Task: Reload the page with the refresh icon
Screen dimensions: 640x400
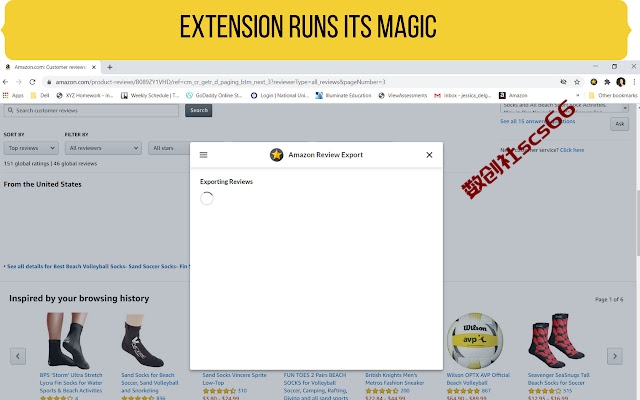Action: [32, 82]
